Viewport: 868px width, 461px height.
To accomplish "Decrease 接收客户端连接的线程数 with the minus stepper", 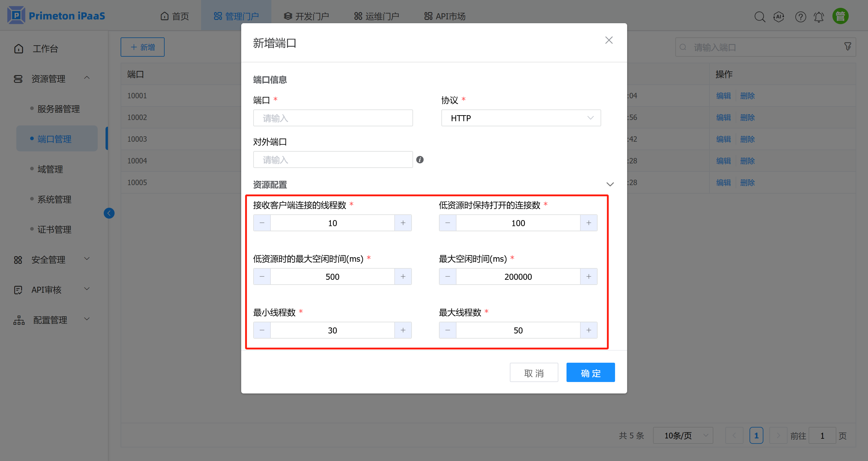I will click(x=262, y=223).
